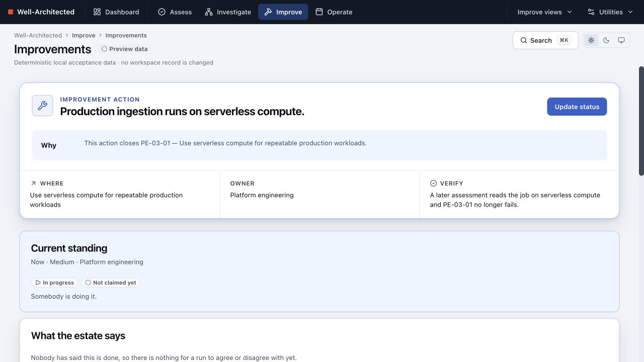This screenshot has height=362, width=644.
Task: Click Well-Architected breadcrumb link
Action: [x=38, y=35]
